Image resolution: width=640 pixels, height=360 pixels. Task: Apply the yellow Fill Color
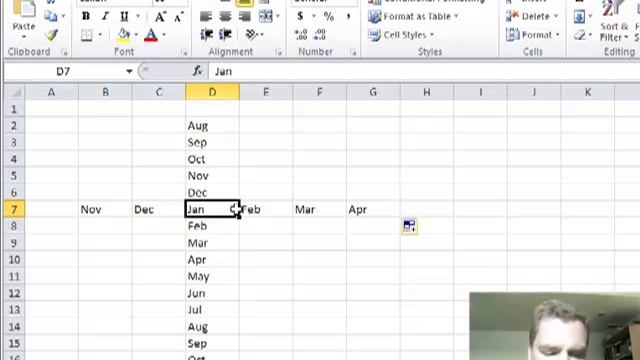tap(123, 35)
